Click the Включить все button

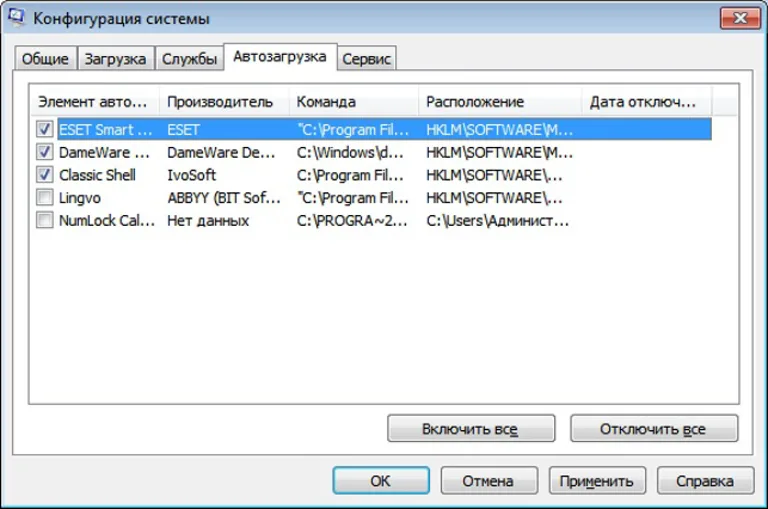coord(471,429)
